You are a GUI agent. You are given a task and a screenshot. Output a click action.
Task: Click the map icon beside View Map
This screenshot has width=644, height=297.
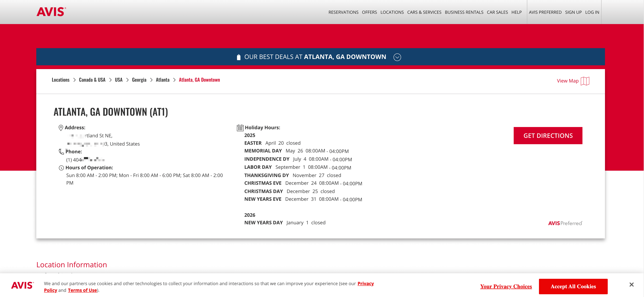tap(585, 81)
